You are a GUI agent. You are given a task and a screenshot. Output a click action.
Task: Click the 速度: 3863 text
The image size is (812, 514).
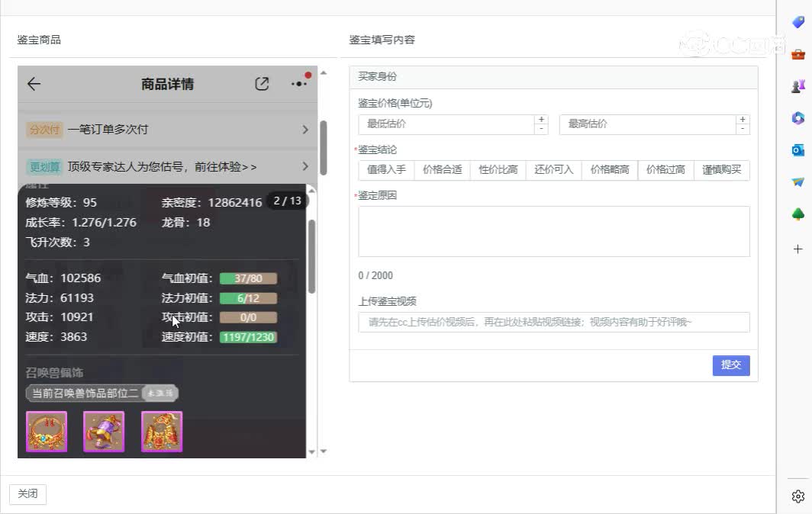56,337
